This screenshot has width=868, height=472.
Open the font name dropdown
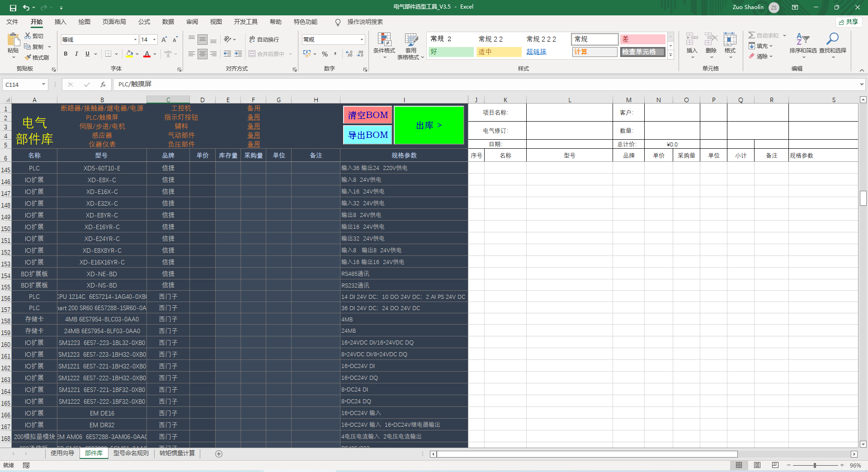(135, 40)
